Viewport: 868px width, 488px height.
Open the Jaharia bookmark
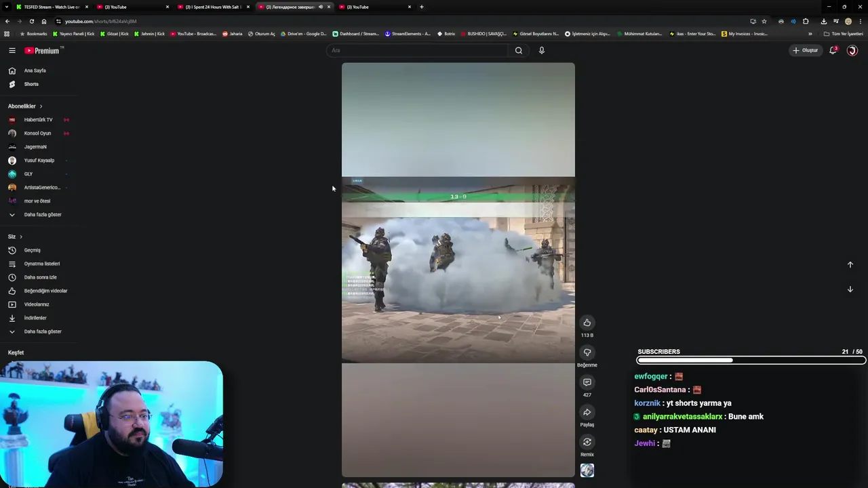tap(233, 34)
